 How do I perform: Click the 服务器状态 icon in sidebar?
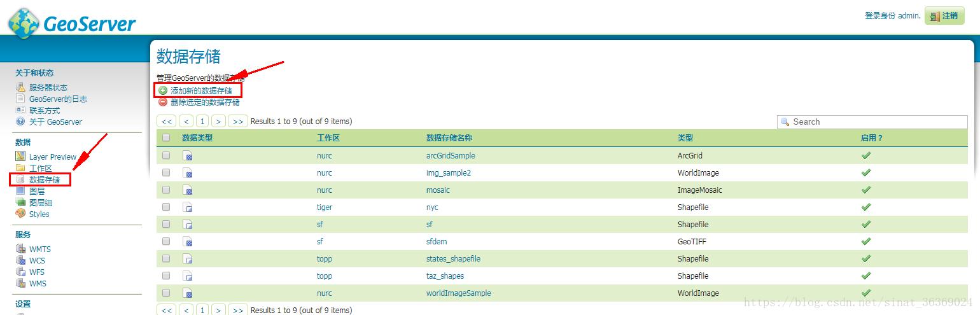click(20, 87)
